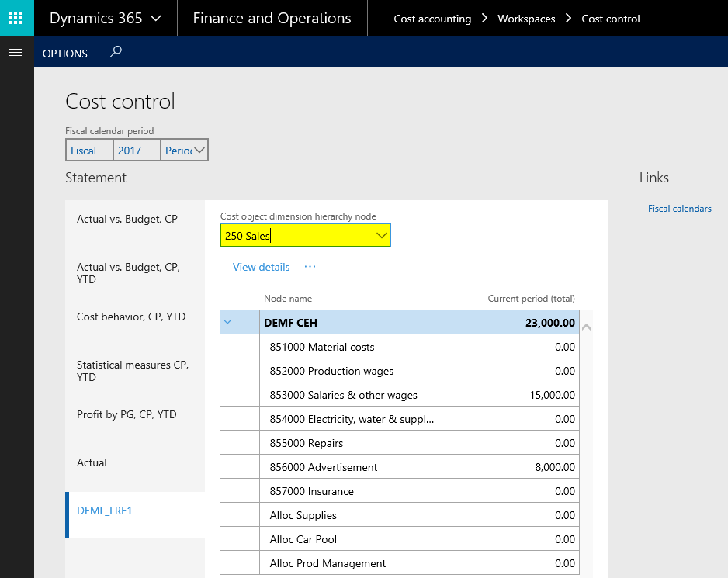The image size is (728, 578).
Task: Click the View details link
Action: tap(261, 267)
